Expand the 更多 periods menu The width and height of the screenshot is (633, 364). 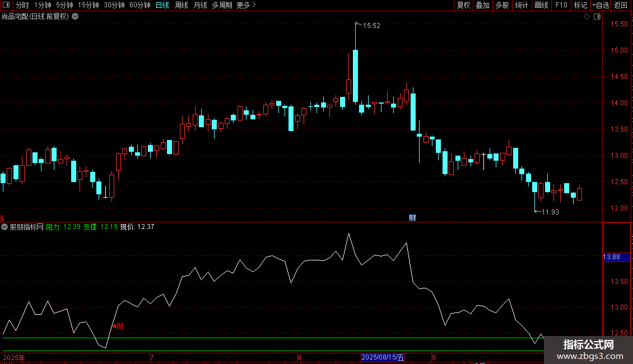(246, 5)
